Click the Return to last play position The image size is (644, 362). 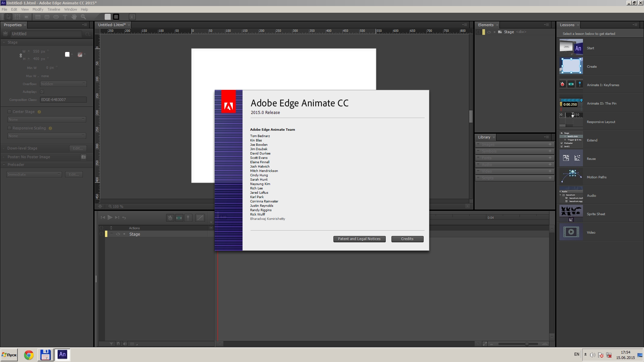point(124,218)
